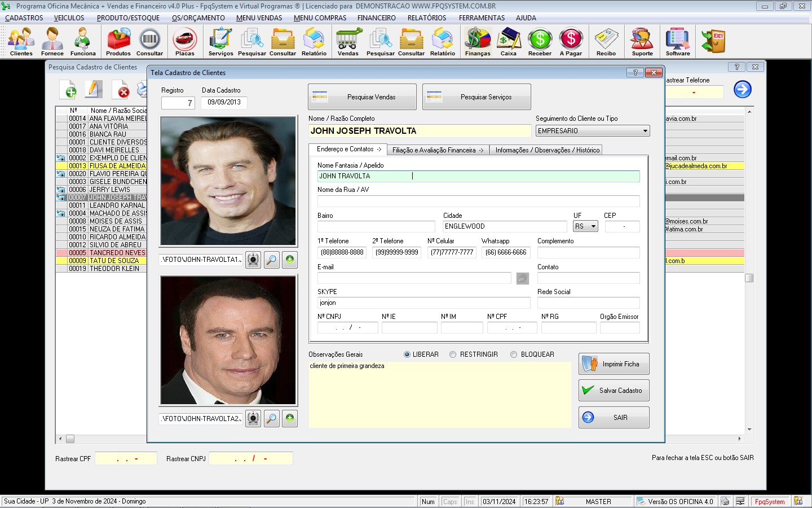
Task: Select the RESTRINGIR radio option
Action: point(453,354)
